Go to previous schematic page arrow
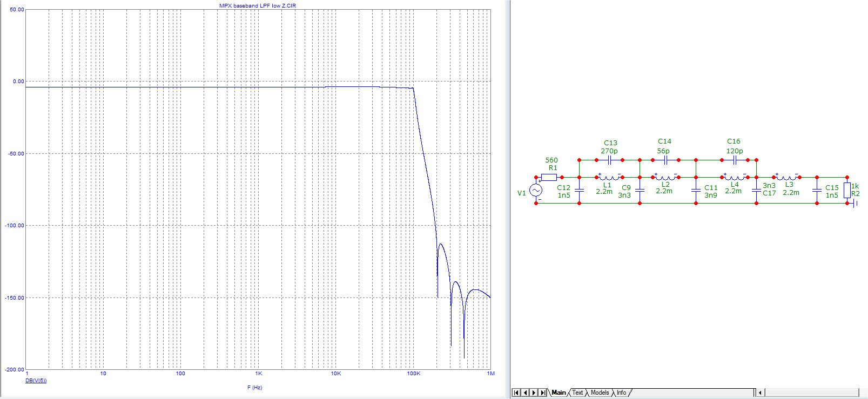The image size is (868, 399). 525,393
